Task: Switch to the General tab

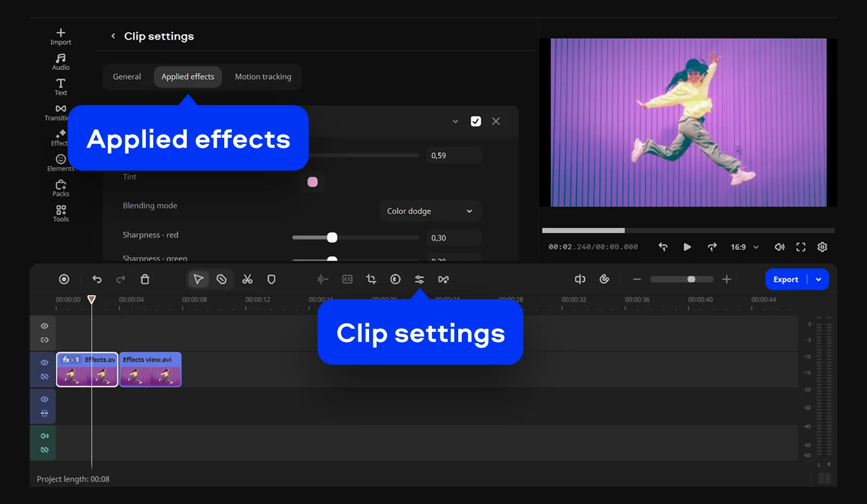Action: pos(127,77)
